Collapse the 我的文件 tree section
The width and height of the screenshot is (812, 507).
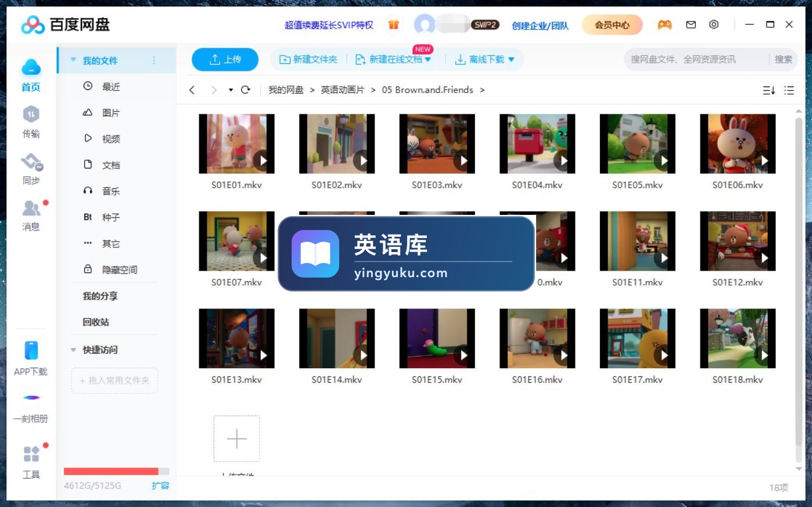pos(73,60)
